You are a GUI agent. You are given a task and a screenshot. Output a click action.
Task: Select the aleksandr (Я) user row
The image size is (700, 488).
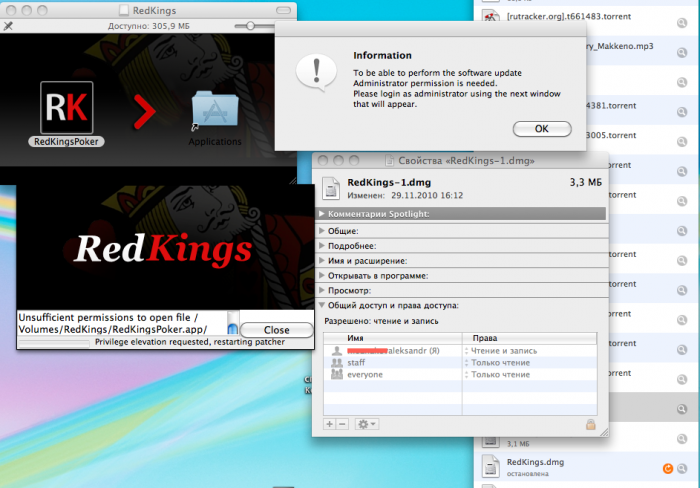(460, 351)
